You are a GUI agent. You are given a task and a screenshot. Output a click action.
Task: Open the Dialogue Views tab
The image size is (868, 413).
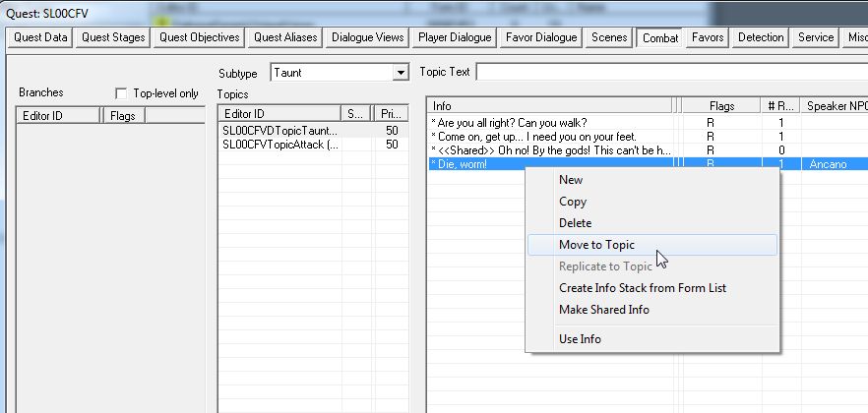pos(368,37)
